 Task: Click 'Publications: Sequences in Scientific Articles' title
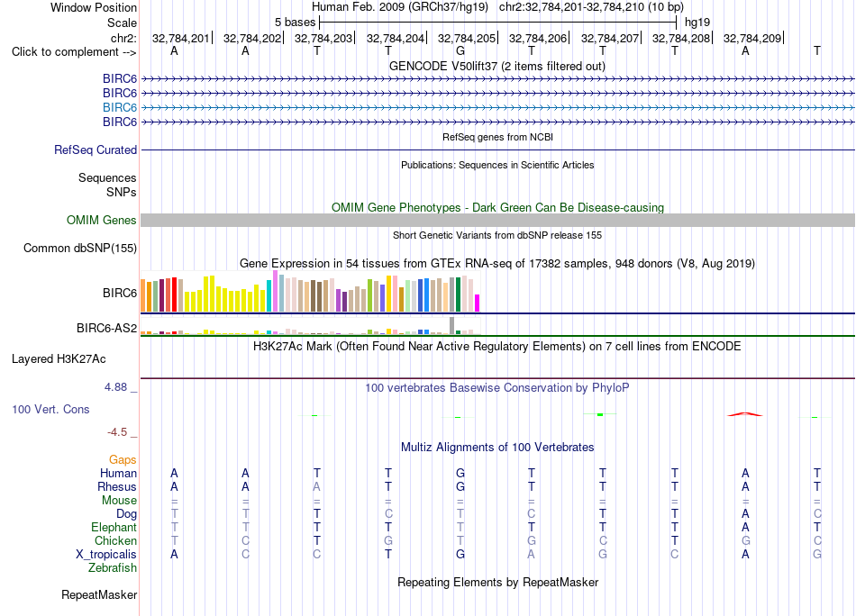[497, 165]
